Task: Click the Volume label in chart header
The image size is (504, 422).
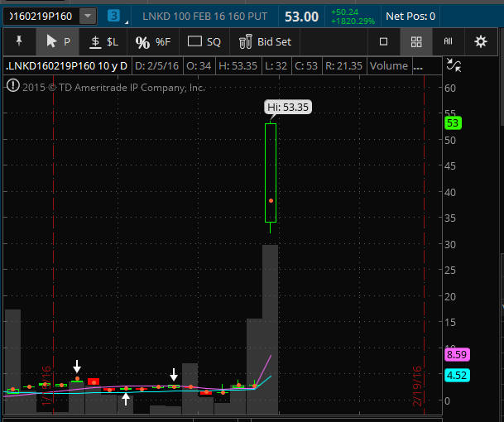Action: 390,65
